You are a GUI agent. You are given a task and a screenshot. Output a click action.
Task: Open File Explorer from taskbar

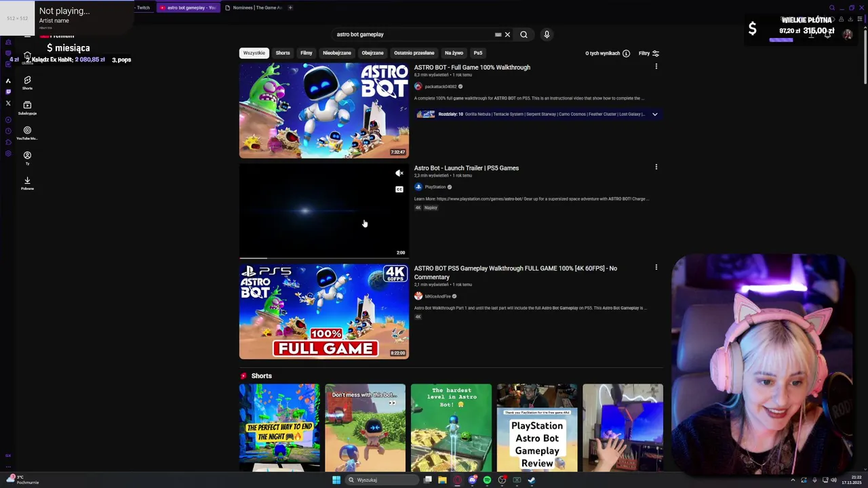coord(442,480)
